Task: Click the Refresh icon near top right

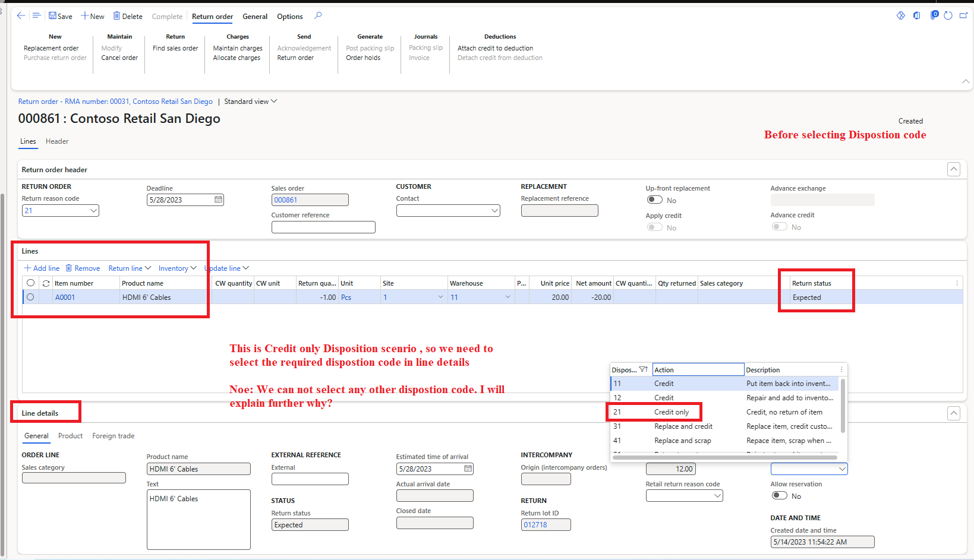Action: click(948, 16)
